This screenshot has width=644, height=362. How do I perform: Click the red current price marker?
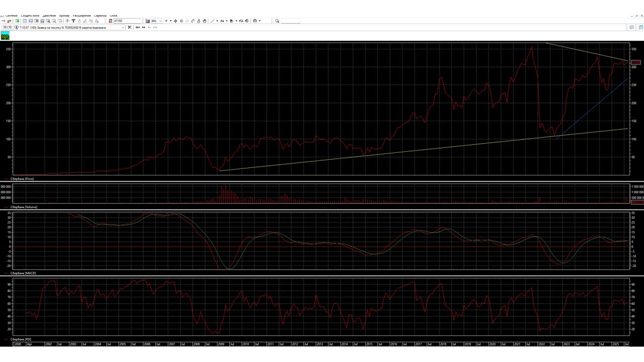click(636, 63)
